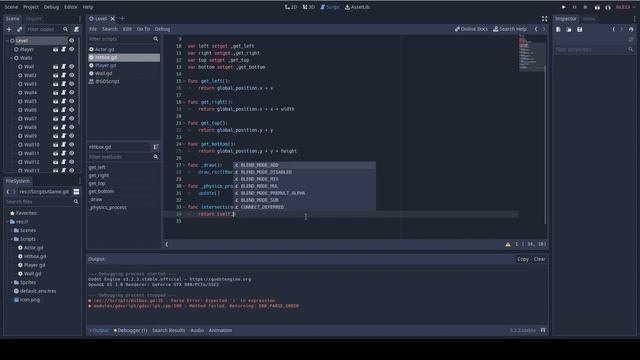Screen dimensions: 640x360
Task: Open the Inspector object history icon
Action: pos(631,29)
